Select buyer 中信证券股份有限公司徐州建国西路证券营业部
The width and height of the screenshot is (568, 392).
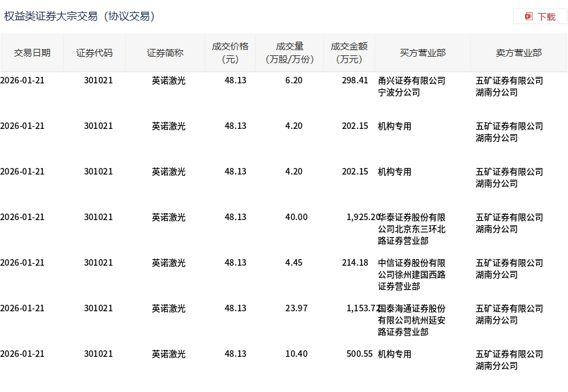[412, 275]
